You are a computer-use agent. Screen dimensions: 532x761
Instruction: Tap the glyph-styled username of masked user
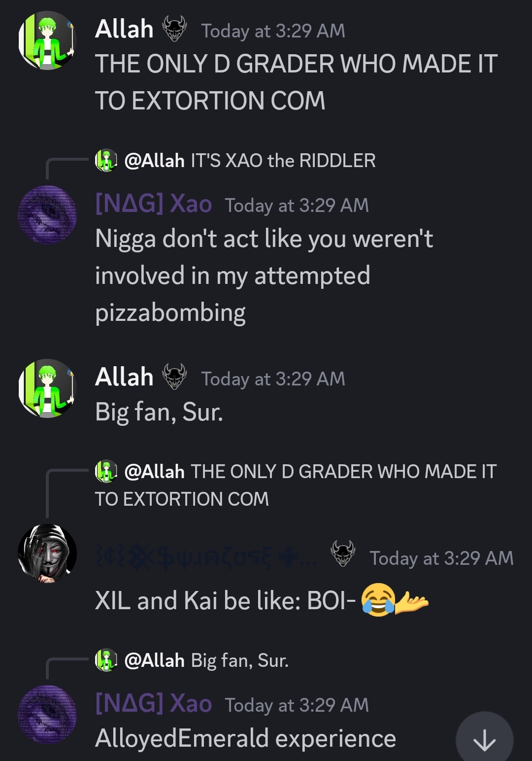(x=206, y=558)
